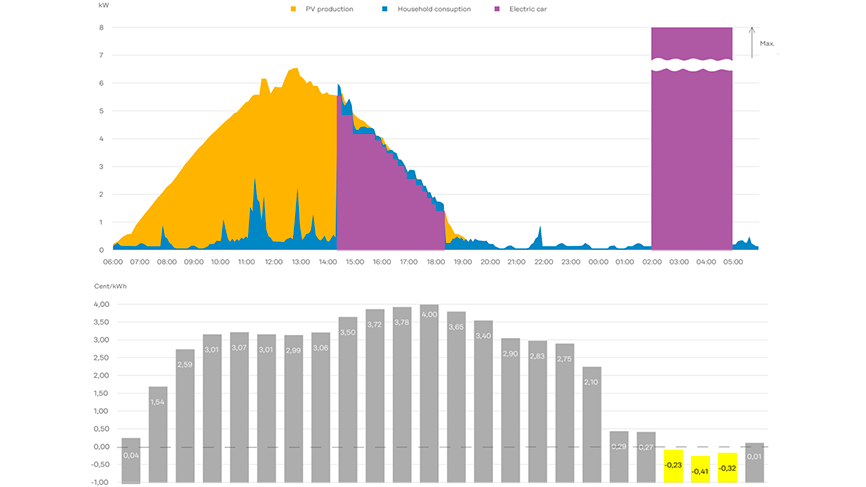Click the 22:00 time axis label
Image resolution: width=866 pixels, height=487 pixels.
pos(543,262)
